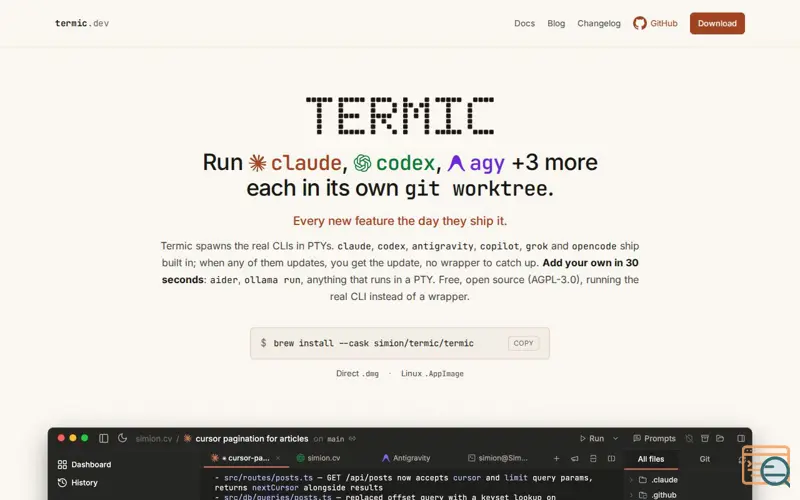Image resolution: width=800 pixels, height=500 pixels.
Task: Click the Claude icon before pagination title
Action: tap(187, 438)
